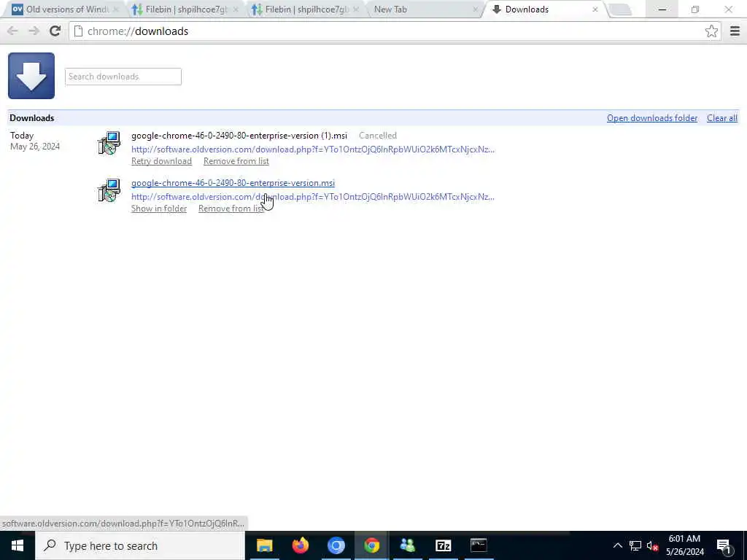Close the Downloads tab
The image size is (747, 560).
click(595, 9)
